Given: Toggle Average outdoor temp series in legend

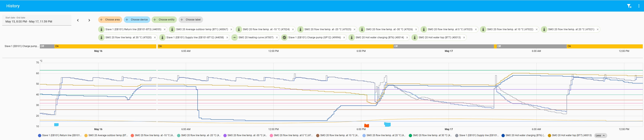Looking at the screenshot, I should [106, 136].
